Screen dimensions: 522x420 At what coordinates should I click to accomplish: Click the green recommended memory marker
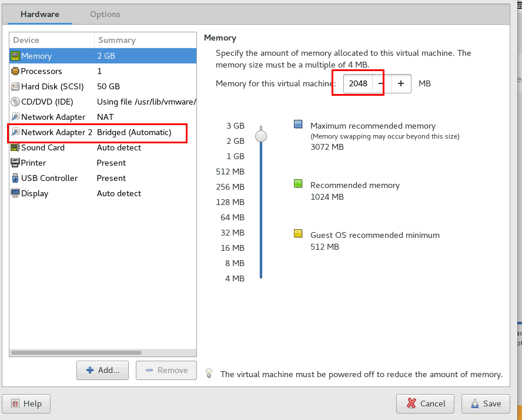coord(297,183)
